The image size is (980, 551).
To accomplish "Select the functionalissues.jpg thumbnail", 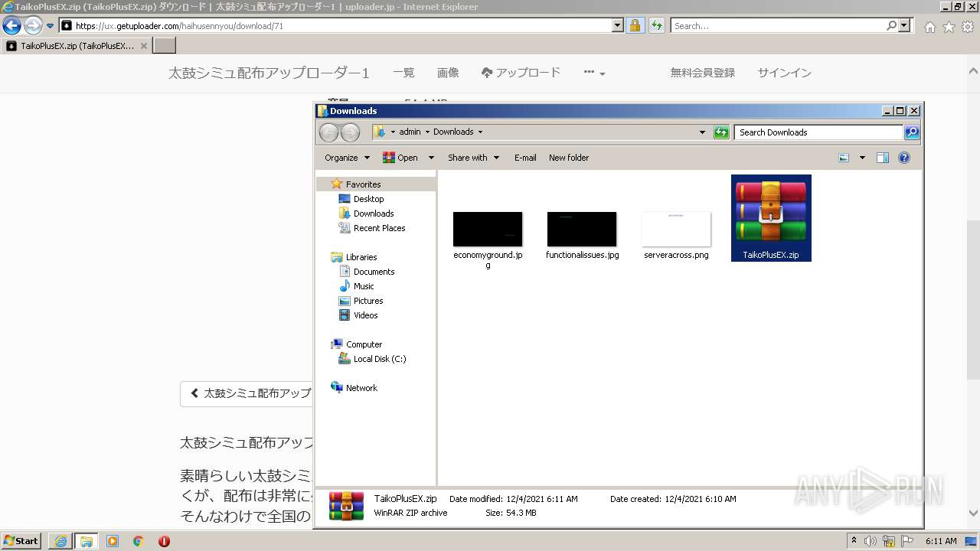I will point(582,230).
